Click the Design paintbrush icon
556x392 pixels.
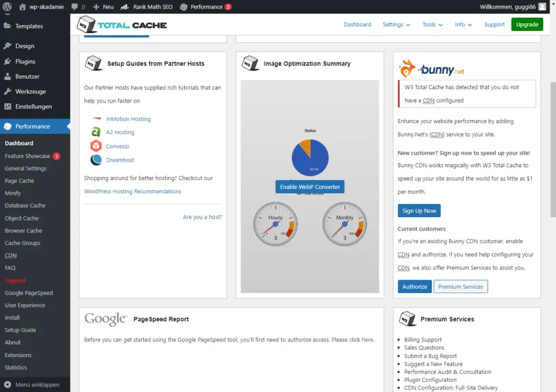click(x=7, y=46)
